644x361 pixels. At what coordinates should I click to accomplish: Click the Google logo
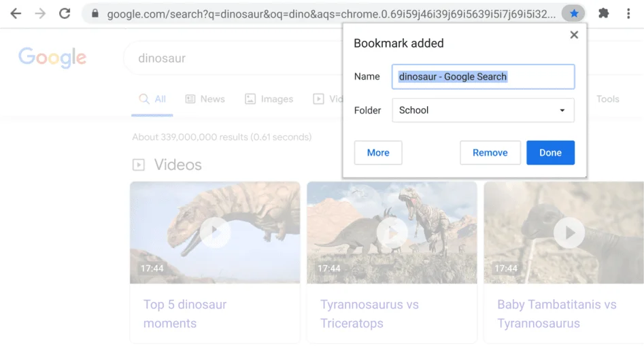pyautogui.click(x=52, y=58)
